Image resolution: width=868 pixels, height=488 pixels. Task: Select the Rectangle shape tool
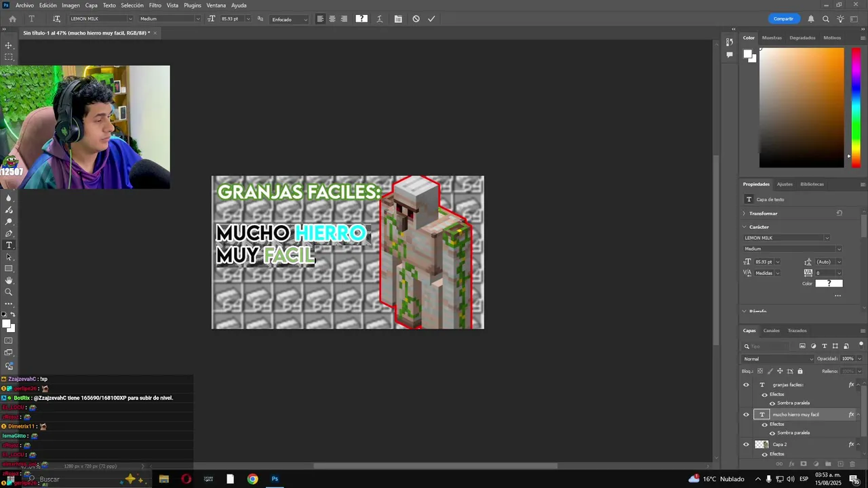pos(9,268)
